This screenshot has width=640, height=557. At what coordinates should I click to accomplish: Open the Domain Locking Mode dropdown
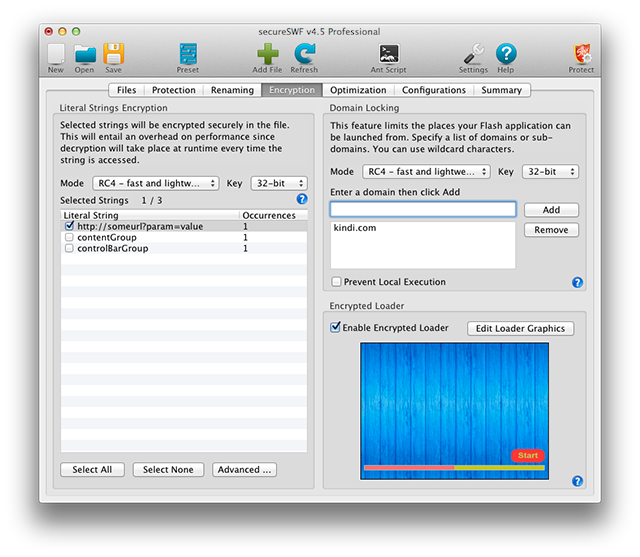426,172
